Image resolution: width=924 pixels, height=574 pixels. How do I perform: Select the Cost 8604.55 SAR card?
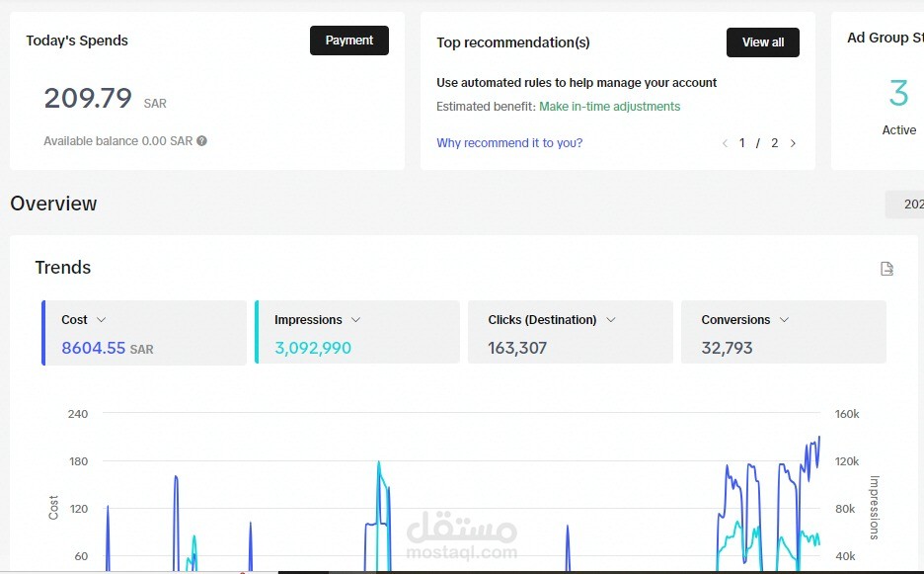[144, 333]
